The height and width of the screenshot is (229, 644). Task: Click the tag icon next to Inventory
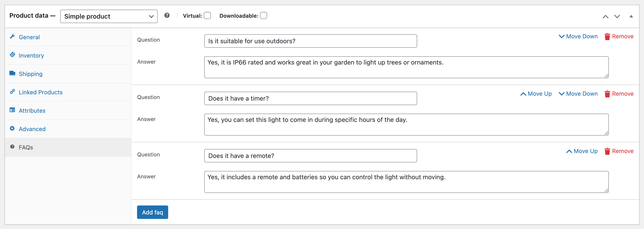click(12, 55)
